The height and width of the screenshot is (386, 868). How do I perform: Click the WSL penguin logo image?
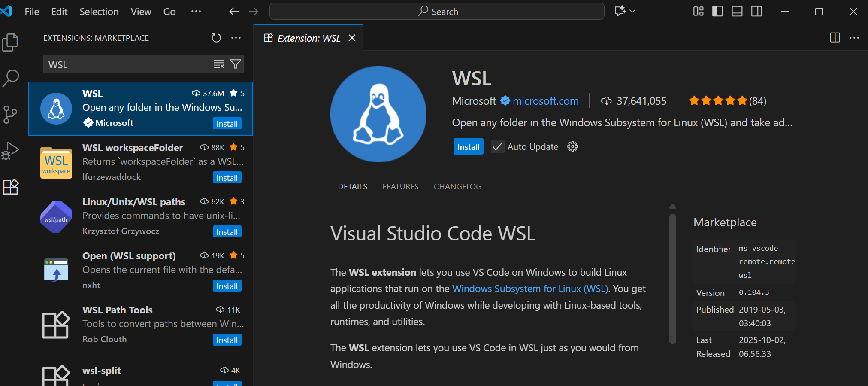(x=378, y=114)
